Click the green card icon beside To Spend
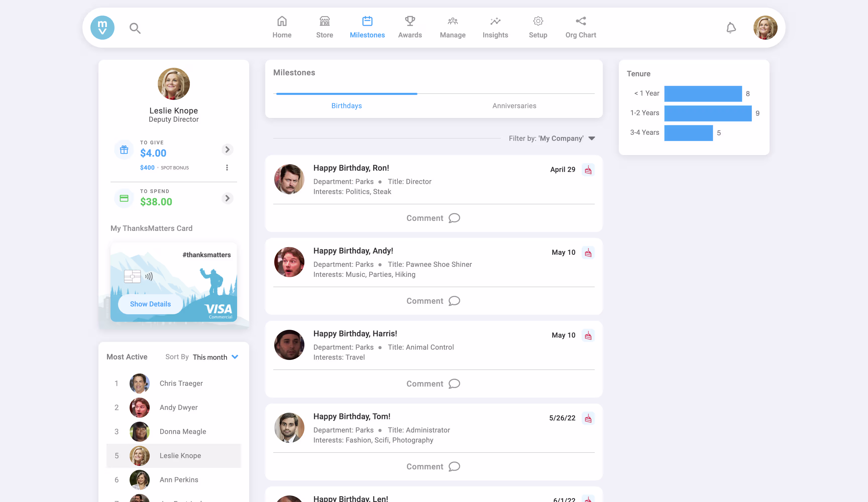The image size is (868, 502). click(x=124, y=198)
